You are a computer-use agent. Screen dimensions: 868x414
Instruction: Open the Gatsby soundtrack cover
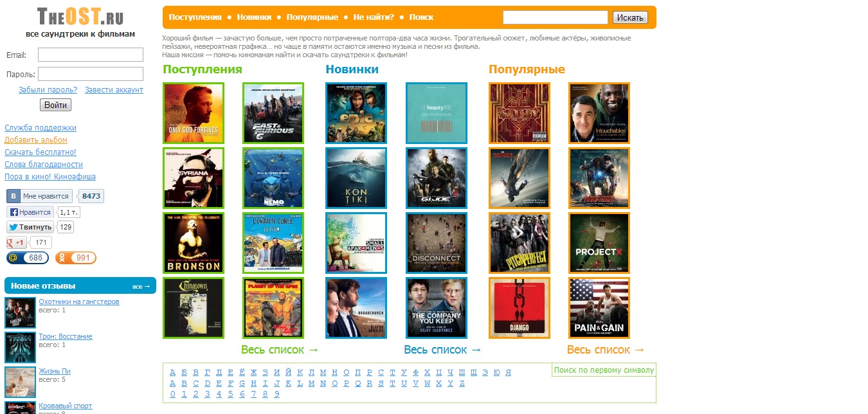click(520, 113)
